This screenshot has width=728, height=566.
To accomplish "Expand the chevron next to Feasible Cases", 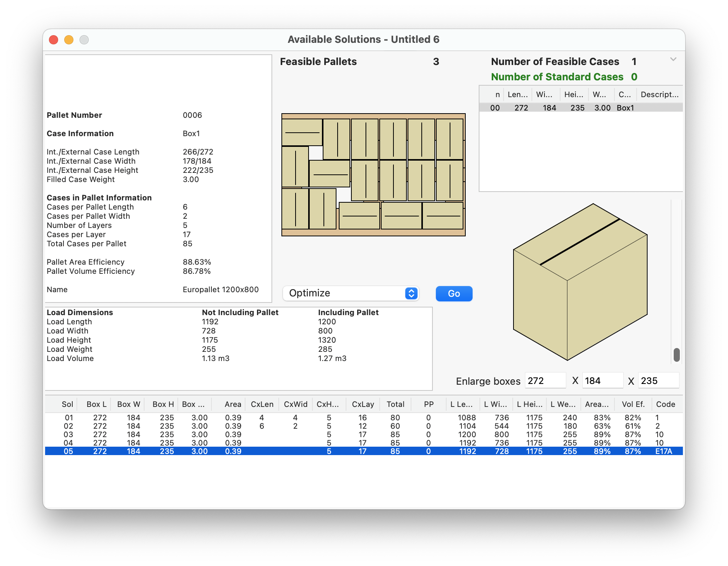I will [673, 59].
